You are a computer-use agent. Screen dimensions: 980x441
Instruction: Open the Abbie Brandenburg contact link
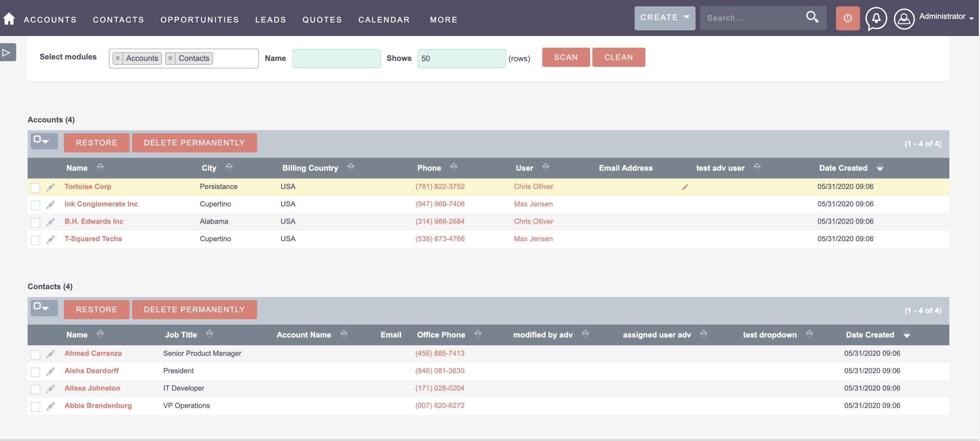(98, 405)
